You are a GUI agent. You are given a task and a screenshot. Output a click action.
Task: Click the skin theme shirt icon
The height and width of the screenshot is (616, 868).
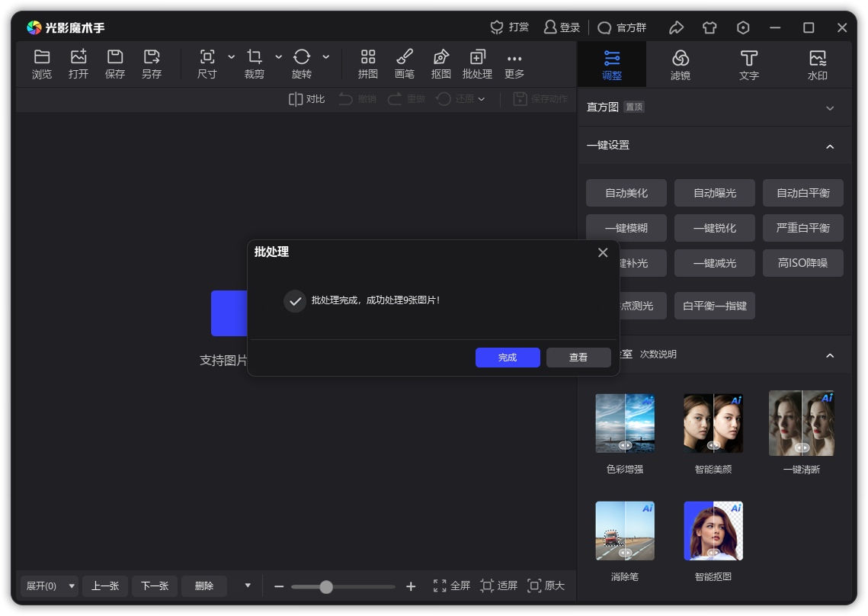pyautogui.click(x=709, y=27)
